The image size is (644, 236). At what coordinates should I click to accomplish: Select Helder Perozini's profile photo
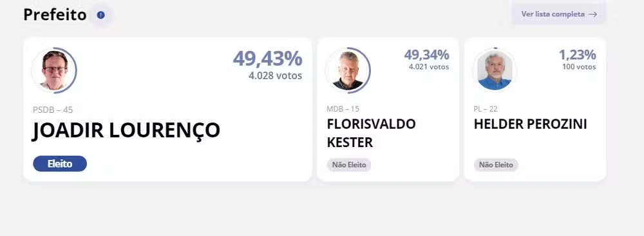click(x=495, y=70)
